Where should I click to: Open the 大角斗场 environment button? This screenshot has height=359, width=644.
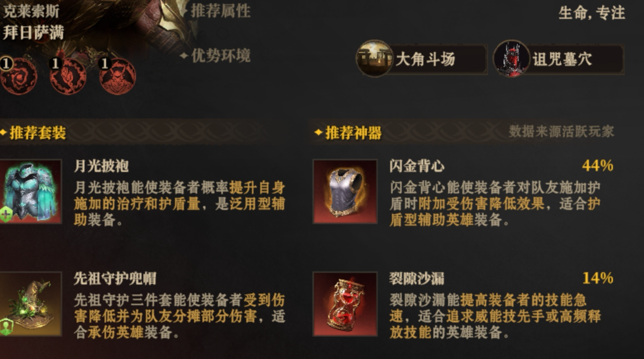422,59
